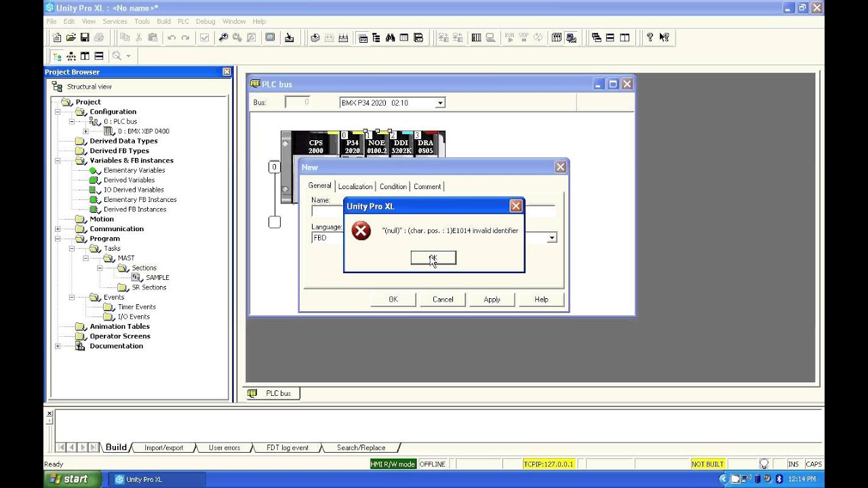Click TCPIP:127.0.0.1 in the status bar

549,464
